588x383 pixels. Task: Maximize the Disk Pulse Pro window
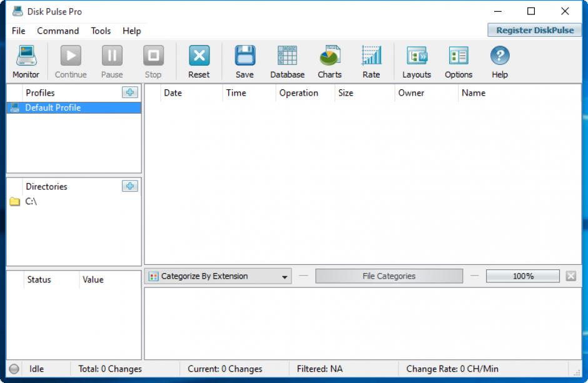(531, 11)
